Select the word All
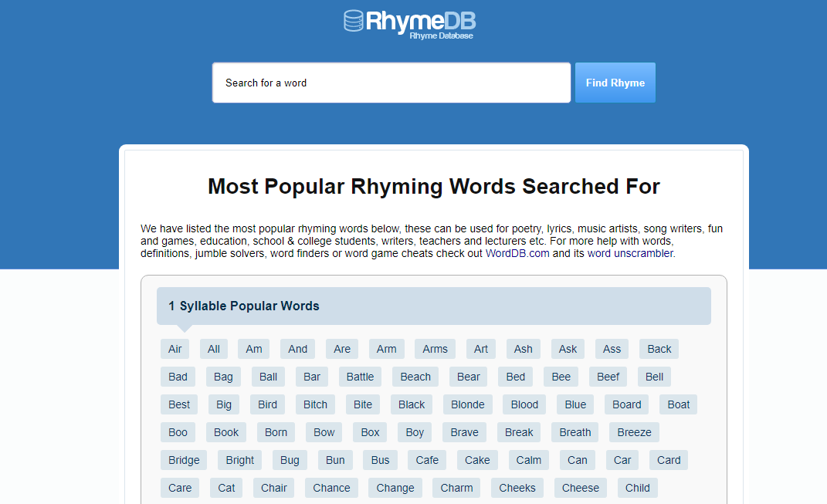This screenshot has width=827, height=504. coord(214,349)
